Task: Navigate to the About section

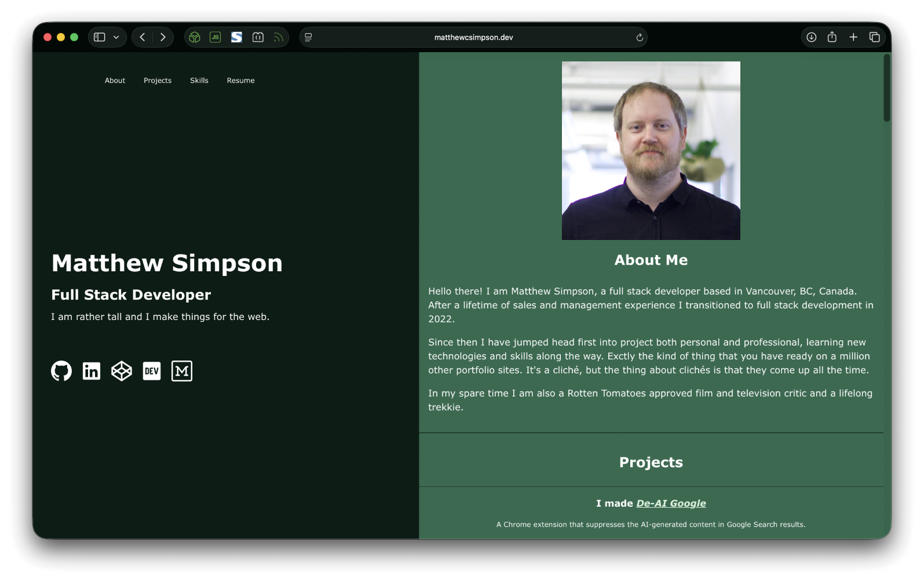Action: pyautogui.click(x=115, y=81)
